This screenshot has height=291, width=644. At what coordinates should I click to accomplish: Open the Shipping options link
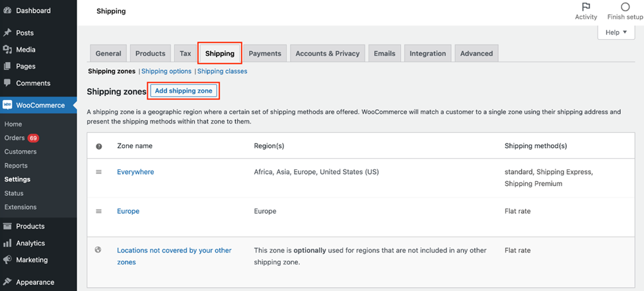(166, 71)
